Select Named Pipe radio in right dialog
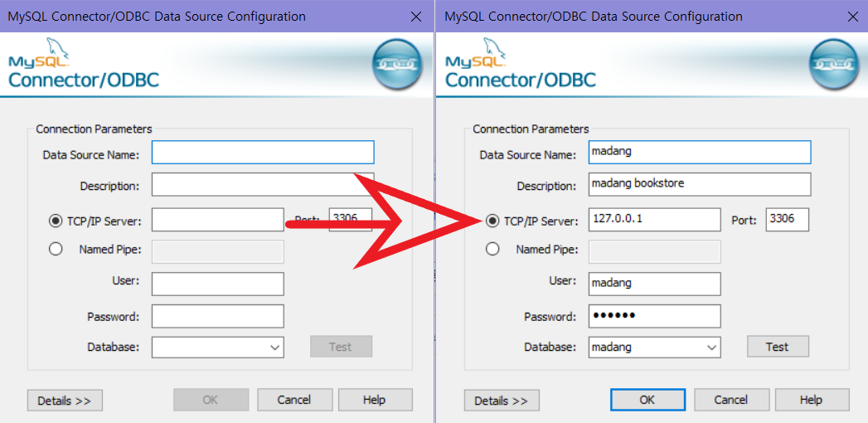The width and height of the screenshot is (868, 423). click(492, 249)
